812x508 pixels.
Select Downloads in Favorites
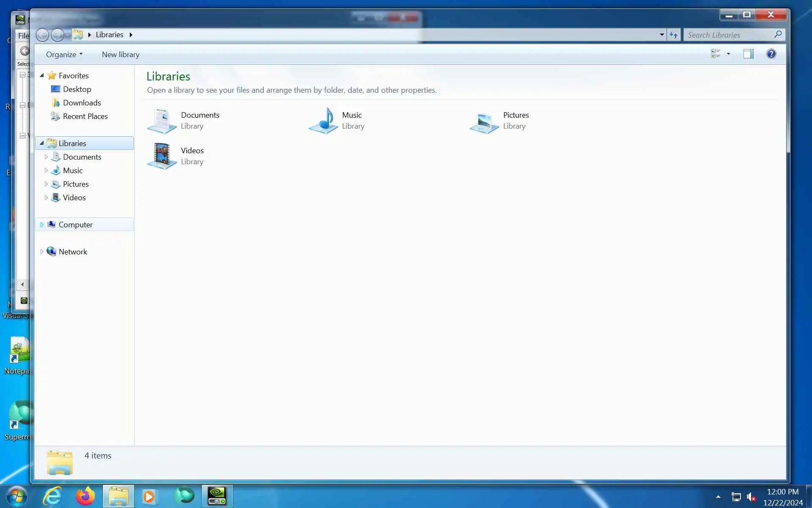coord(82,102)
